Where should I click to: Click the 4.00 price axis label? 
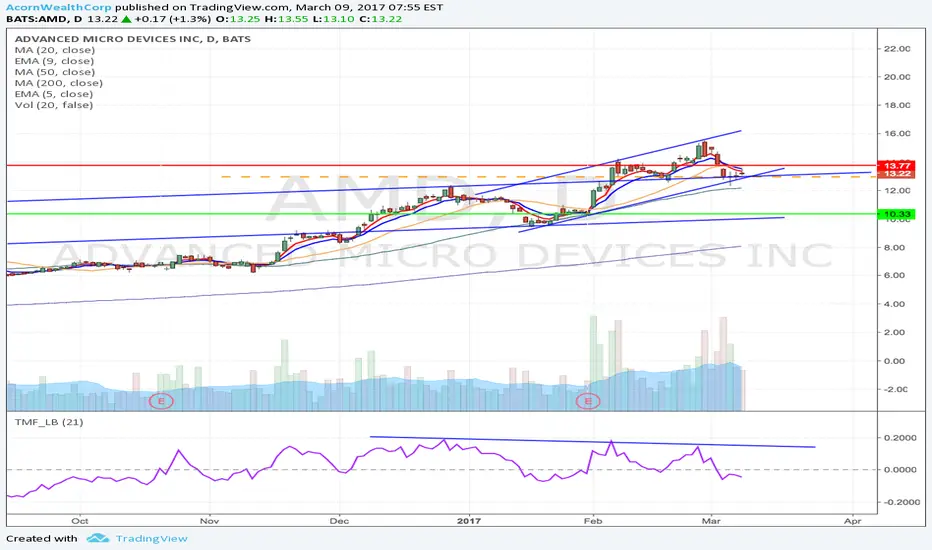[895, 304]
